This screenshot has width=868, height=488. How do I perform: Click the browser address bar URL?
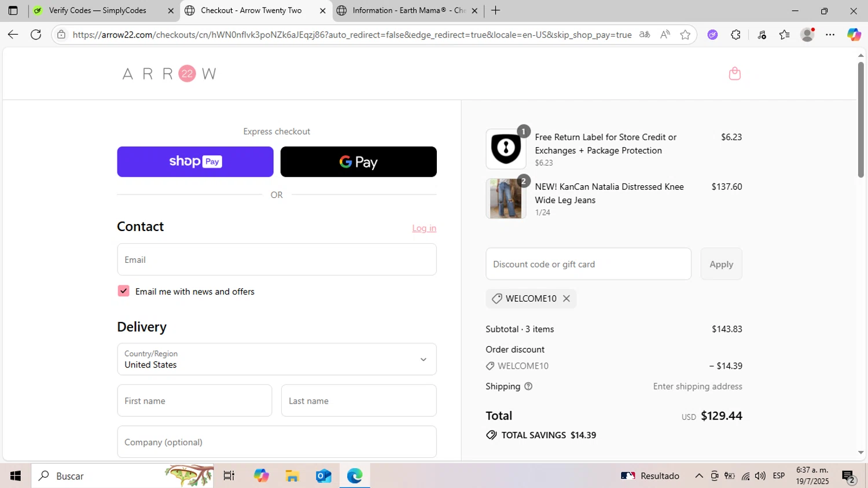click(x=352, y=35)
